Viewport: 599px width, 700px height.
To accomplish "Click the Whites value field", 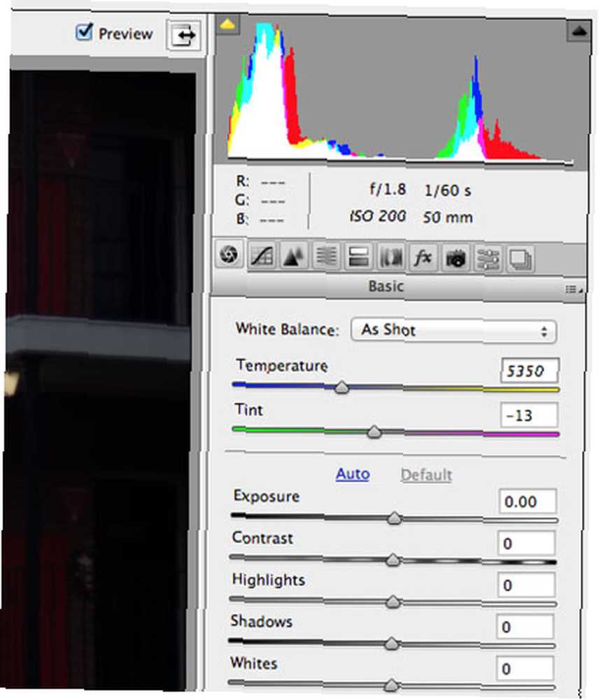I will tap(525, 668).
